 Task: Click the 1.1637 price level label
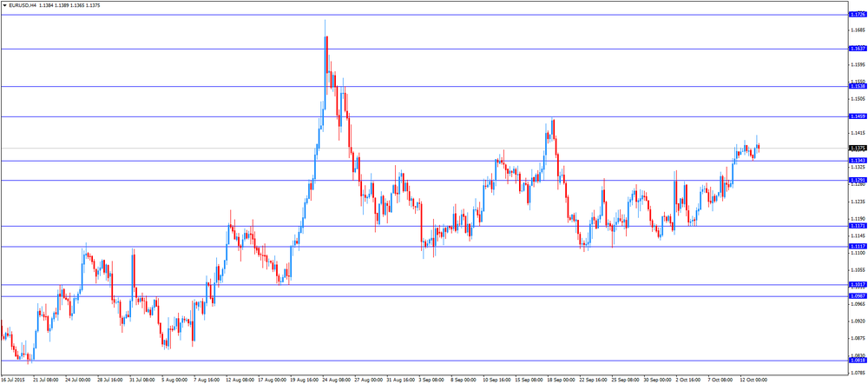[x=857, y=49]
